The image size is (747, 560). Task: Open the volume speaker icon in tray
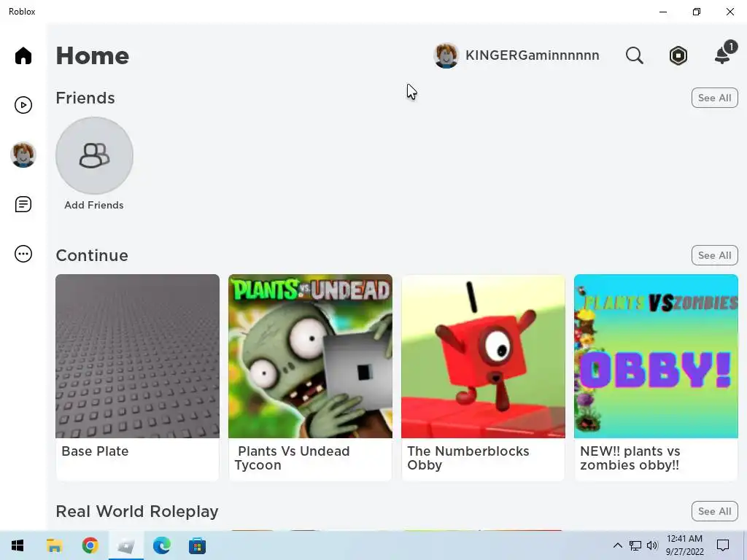pos(652,545)
